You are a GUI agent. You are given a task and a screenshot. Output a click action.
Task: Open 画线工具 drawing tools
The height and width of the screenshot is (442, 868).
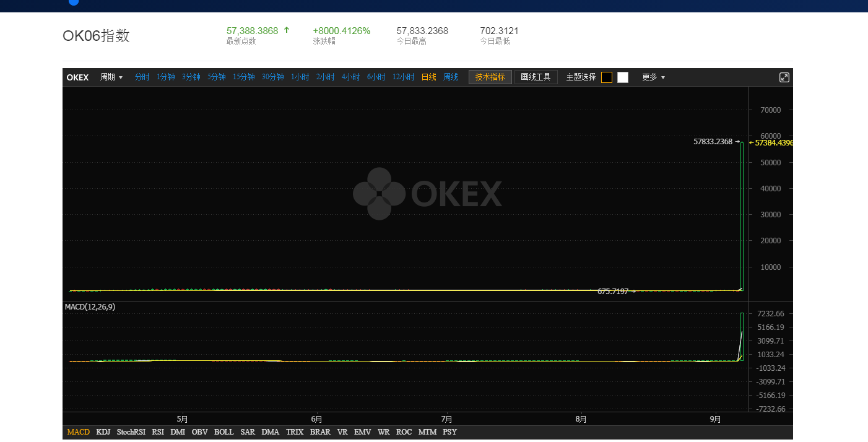[536, 77]
